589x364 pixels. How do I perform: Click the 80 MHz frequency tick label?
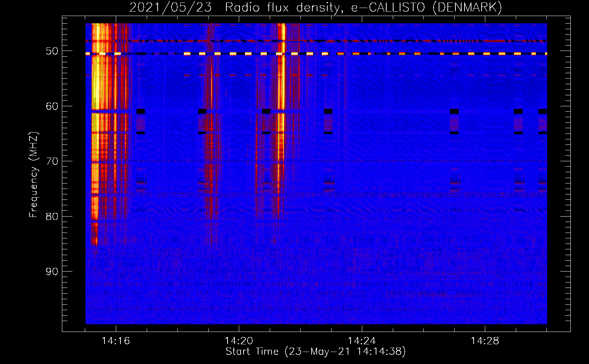(52, 217)
